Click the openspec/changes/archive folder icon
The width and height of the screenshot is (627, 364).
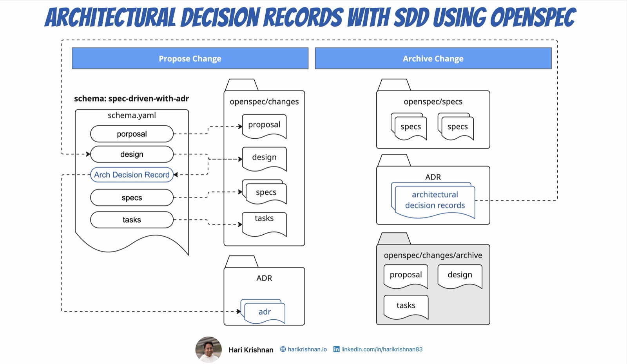pos(433,255)
